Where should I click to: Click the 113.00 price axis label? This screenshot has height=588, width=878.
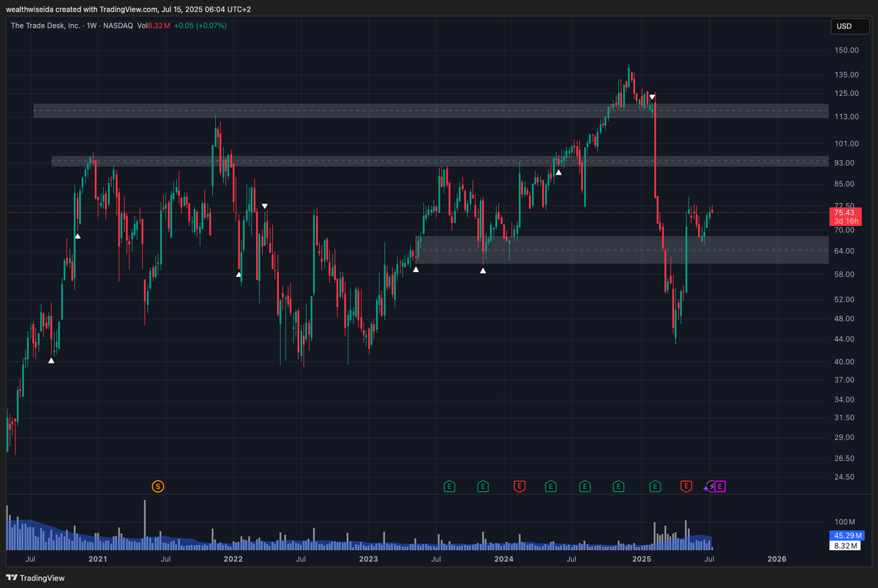point(847,117)
